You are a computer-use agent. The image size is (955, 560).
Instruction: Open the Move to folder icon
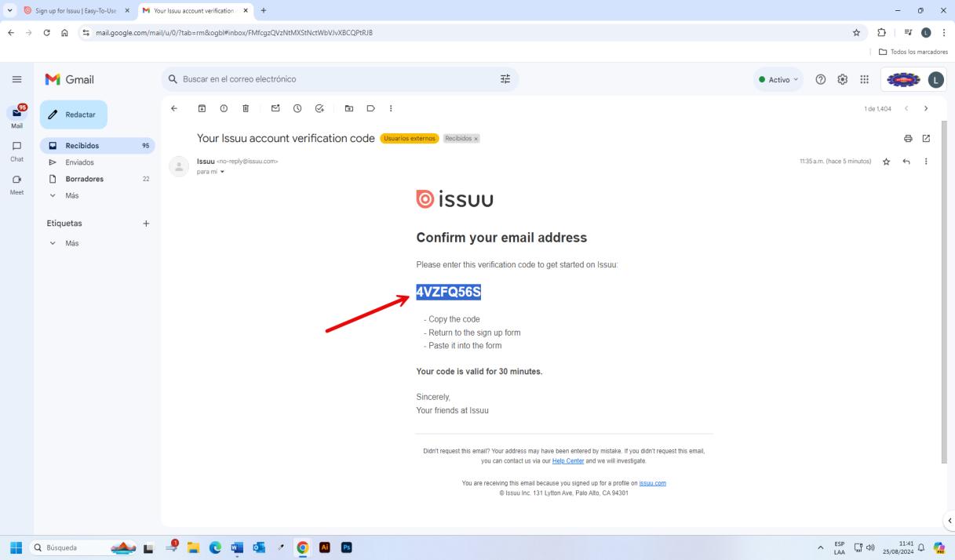349,108
